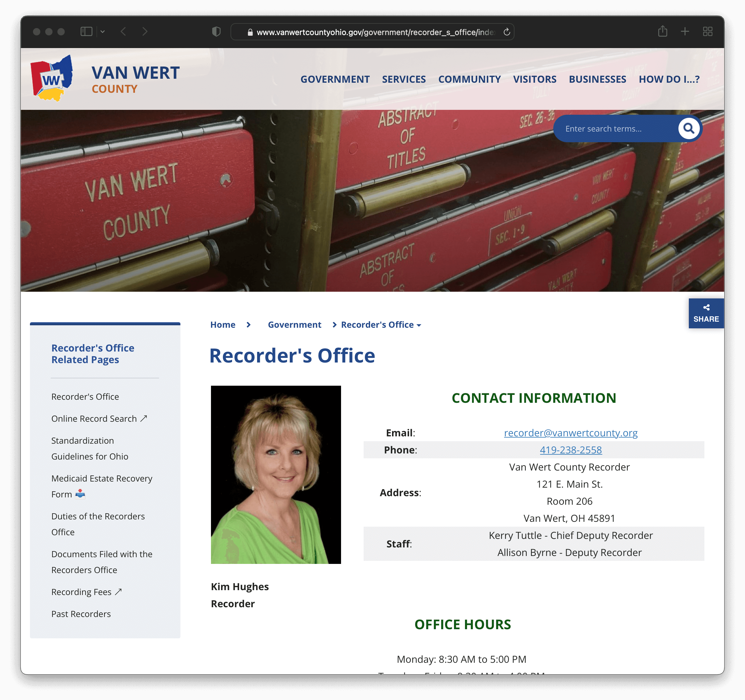The width and height of the screenshot is (745, 700).
Task: Click the browser reload page icon
Action: [507, 32]
